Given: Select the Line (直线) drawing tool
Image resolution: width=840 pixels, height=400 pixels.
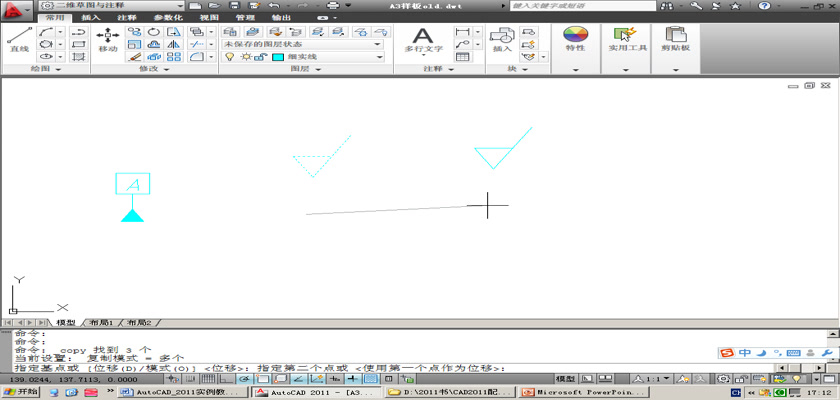Looking at the screenshot, I should pyautogui.click(x=19, y=39).
